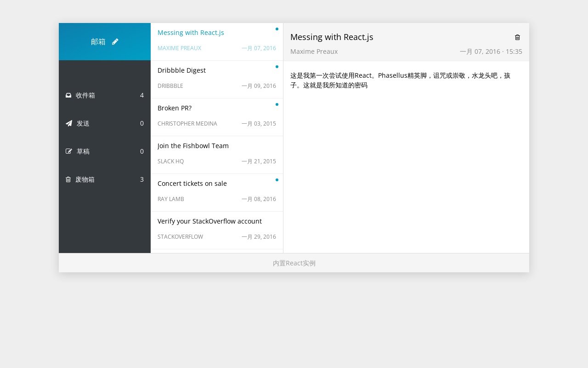Click the trash folder icon in sidebar
The image size is (588, 368).
click(68, 179)
